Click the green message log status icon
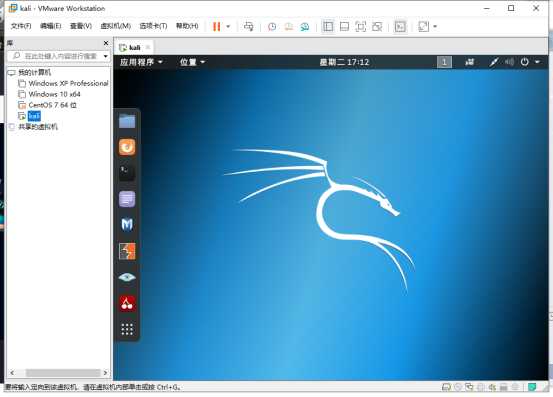The height and width of the screenshot is (397, 553). pyautogui.click(x=532, y=387)
